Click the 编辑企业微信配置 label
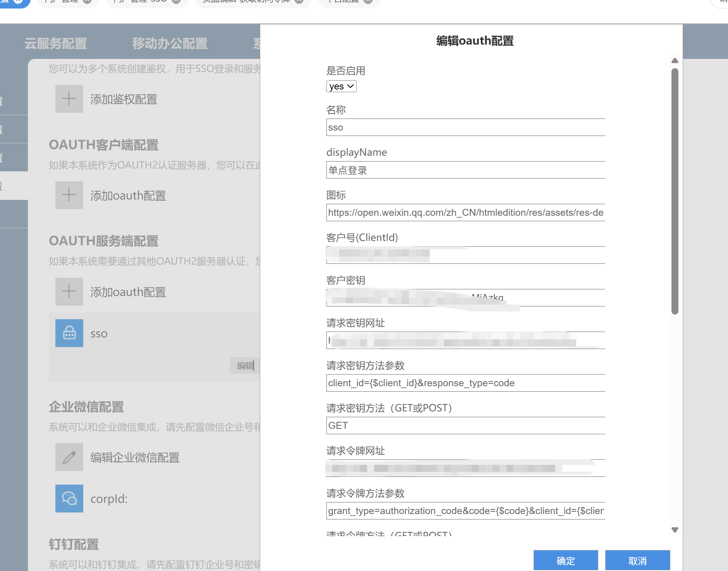Image resolution: width=728 pixels, height=571 pixels. [135, 457]
